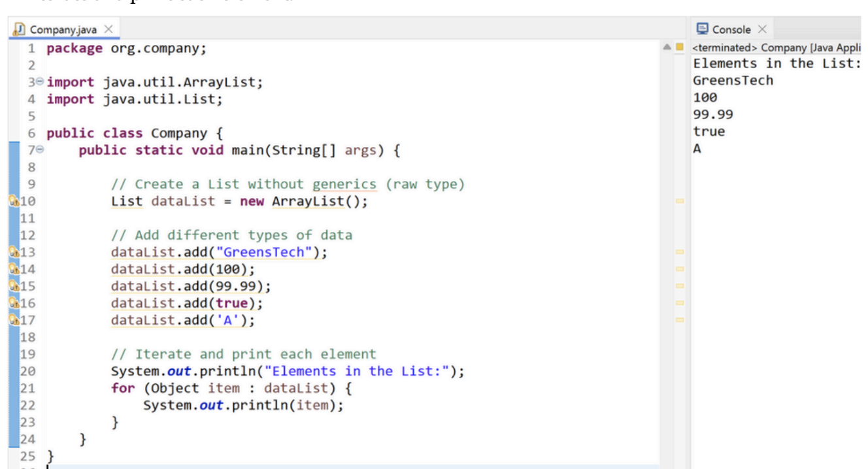Close the Console view tab

coord(762,30)
